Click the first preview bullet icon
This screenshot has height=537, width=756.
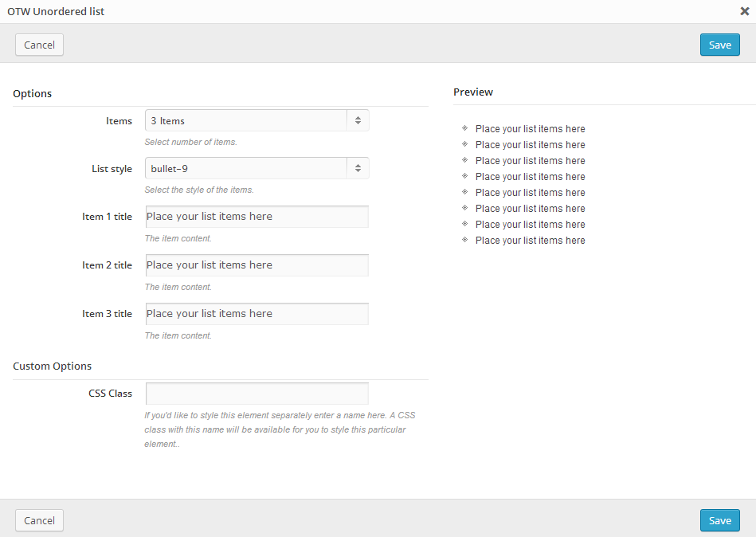point(464,128)
